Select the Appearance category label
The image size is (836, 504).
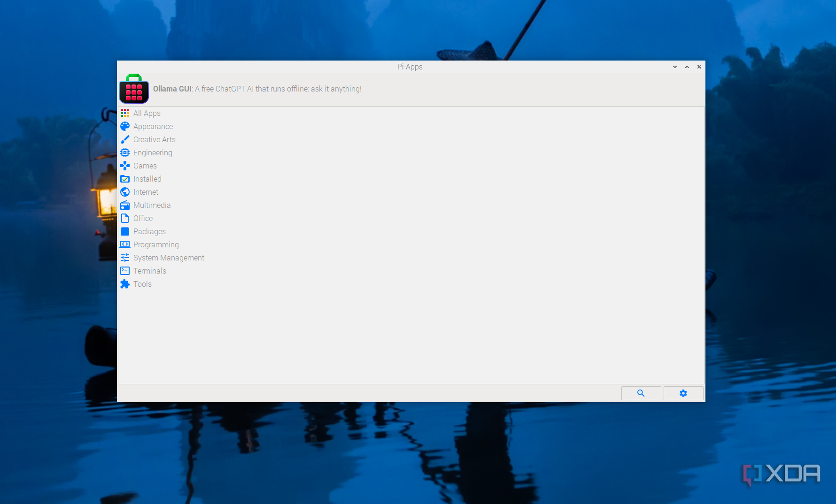(x=153, y=126)
